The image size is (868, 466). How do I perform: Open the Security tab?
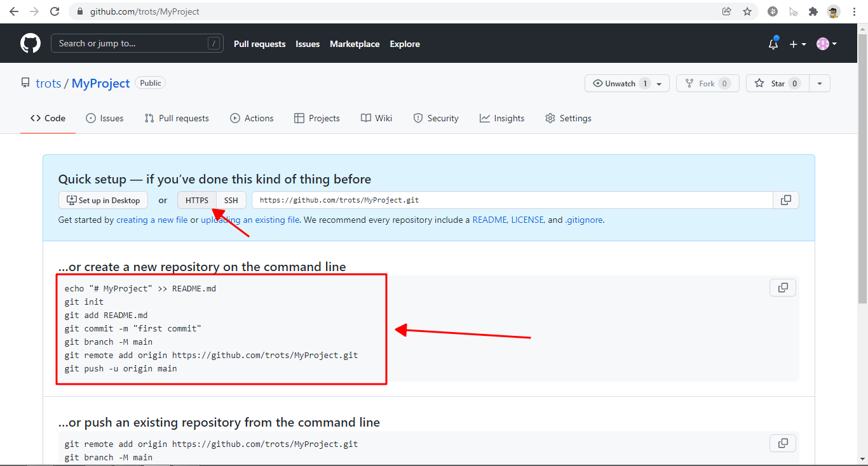(436, 118)
